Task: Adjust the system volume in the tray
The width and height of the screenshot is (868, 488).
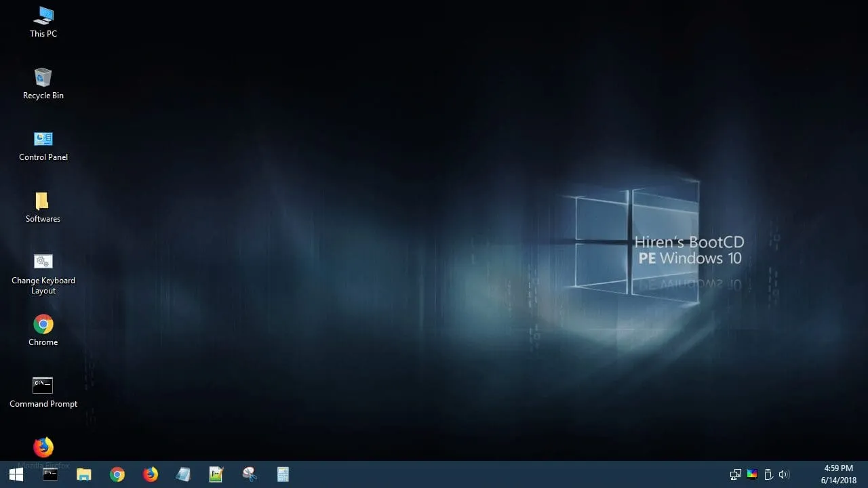Action: click(784, 474)
